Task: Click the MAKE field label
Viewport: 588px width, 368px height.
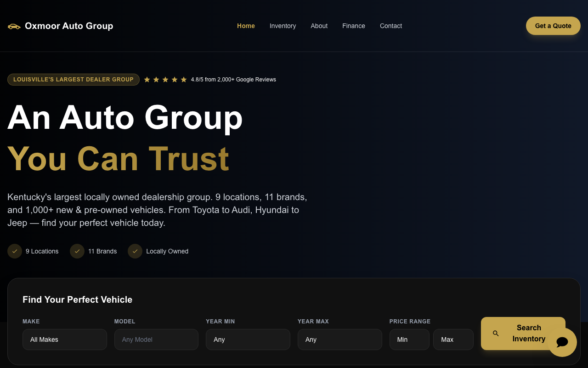Action: 31,322
